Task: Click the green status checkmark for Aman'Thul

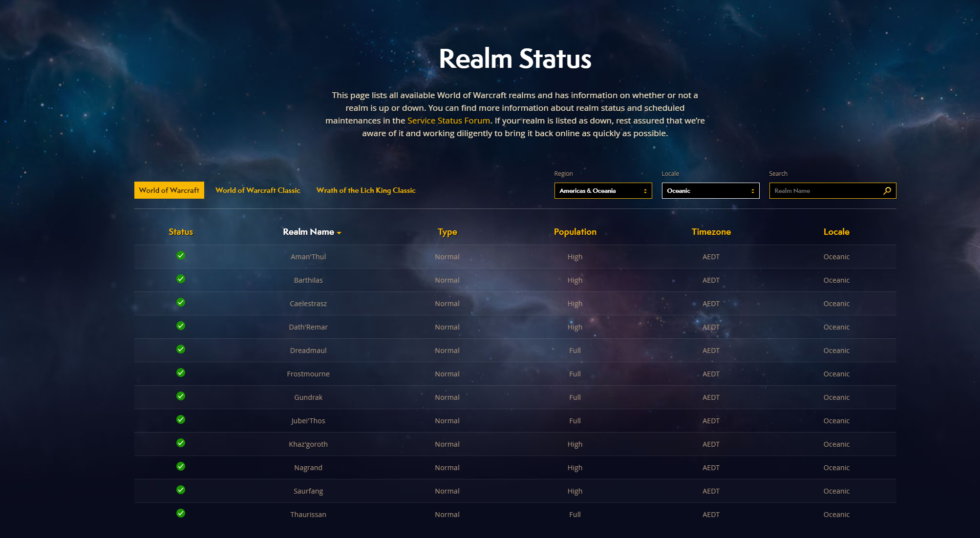Action: click(181, 255)
